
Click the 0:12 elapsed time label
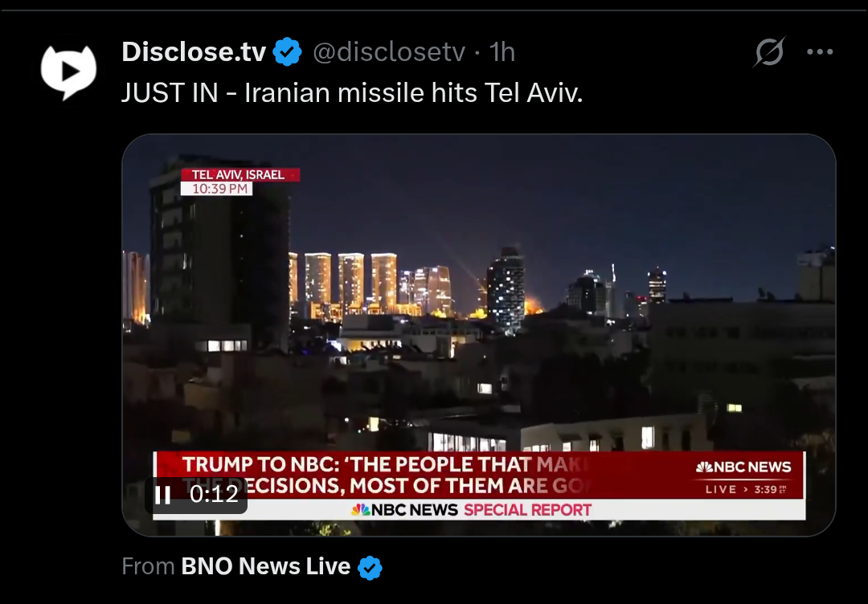point(214,493)
